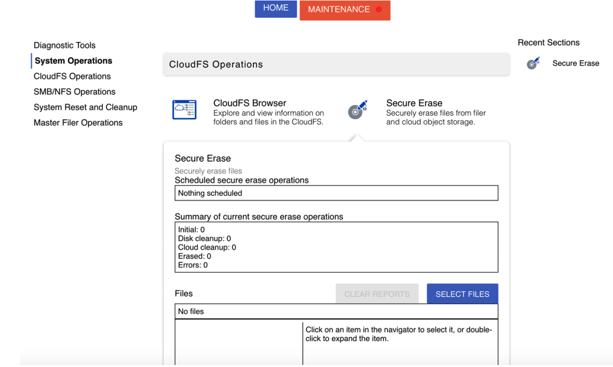Select System Operations in sidebar
613x367 pixels.
[73, 61]
